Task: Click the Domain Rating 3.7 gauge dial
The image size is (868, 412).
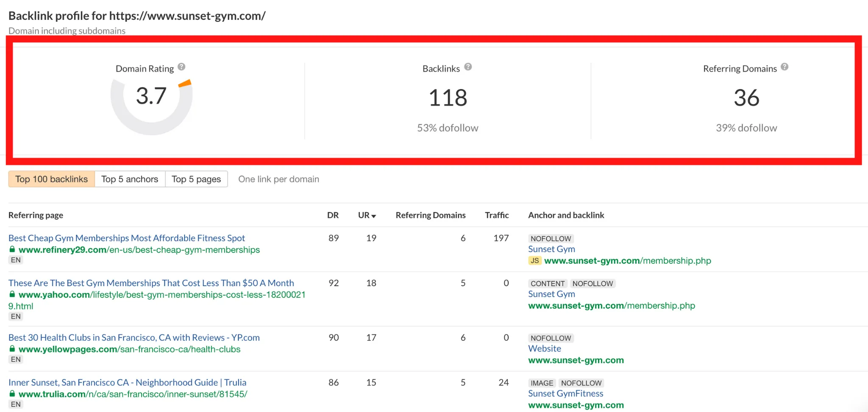Action: (151, 96)
